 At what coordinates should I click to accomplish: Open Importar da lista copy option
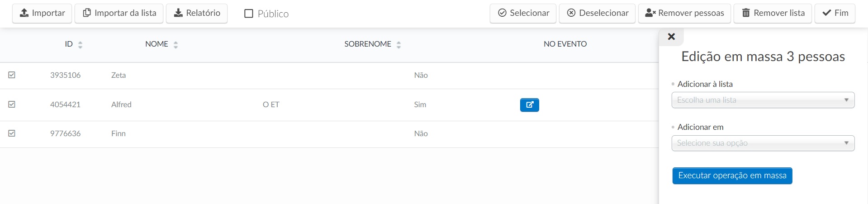[119, 13]
